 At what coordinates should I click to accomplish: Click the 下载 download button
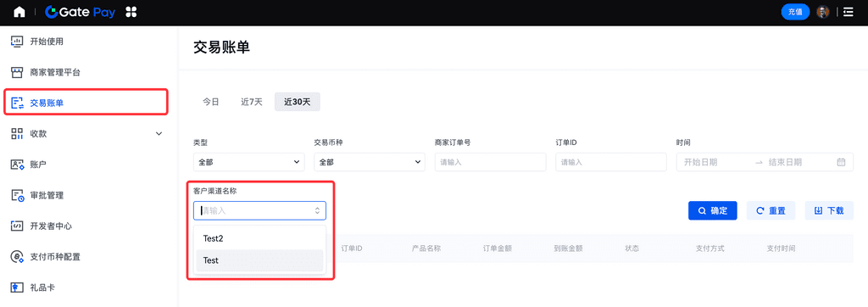point(829,210)
